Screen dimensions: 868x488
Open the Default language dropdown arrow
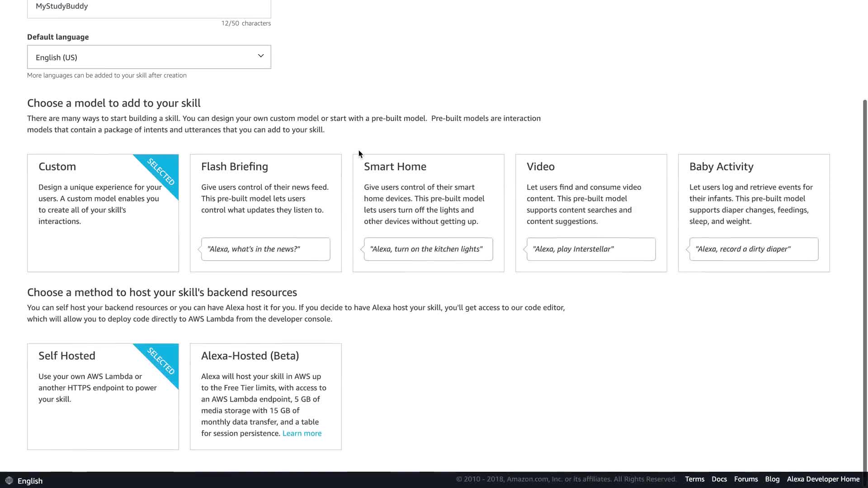coord(260,56)
